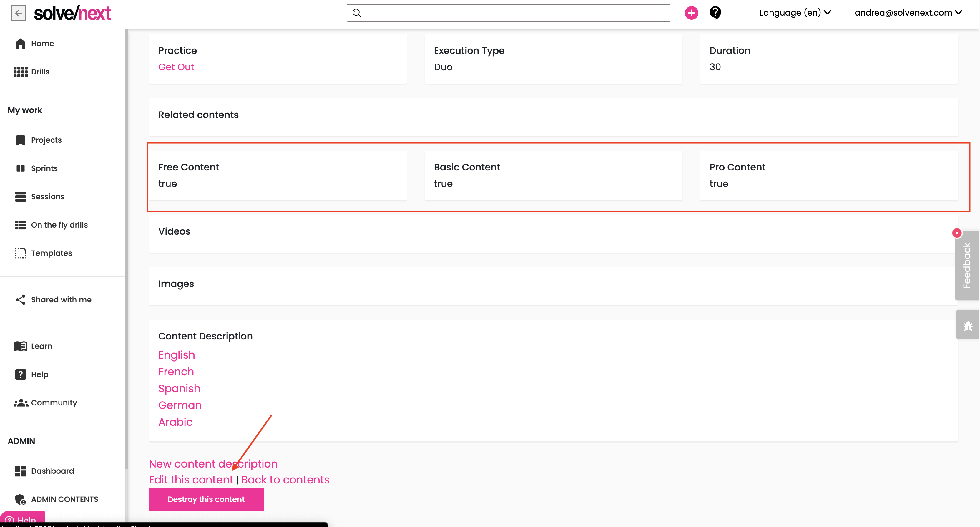The width and height of the screenshot is (980, 527).
Task: Navigate to admin Dashboard
Action: click(x=52, y=471)
